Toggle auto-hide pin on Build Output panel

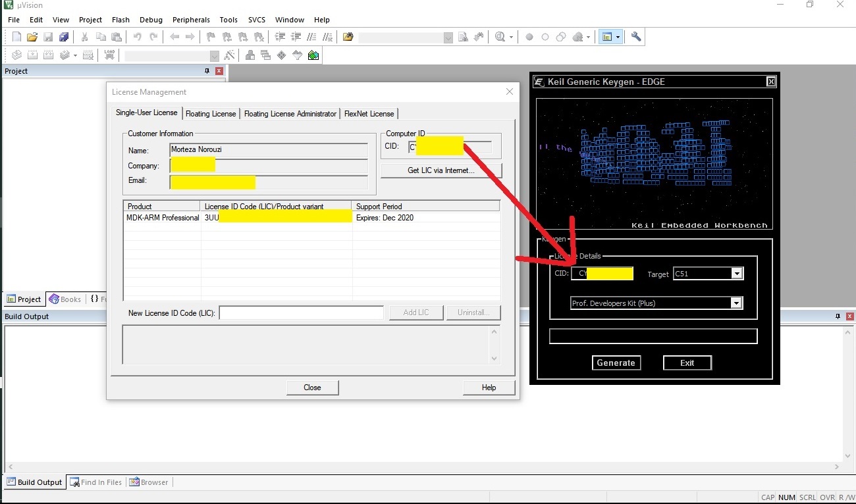838,316
